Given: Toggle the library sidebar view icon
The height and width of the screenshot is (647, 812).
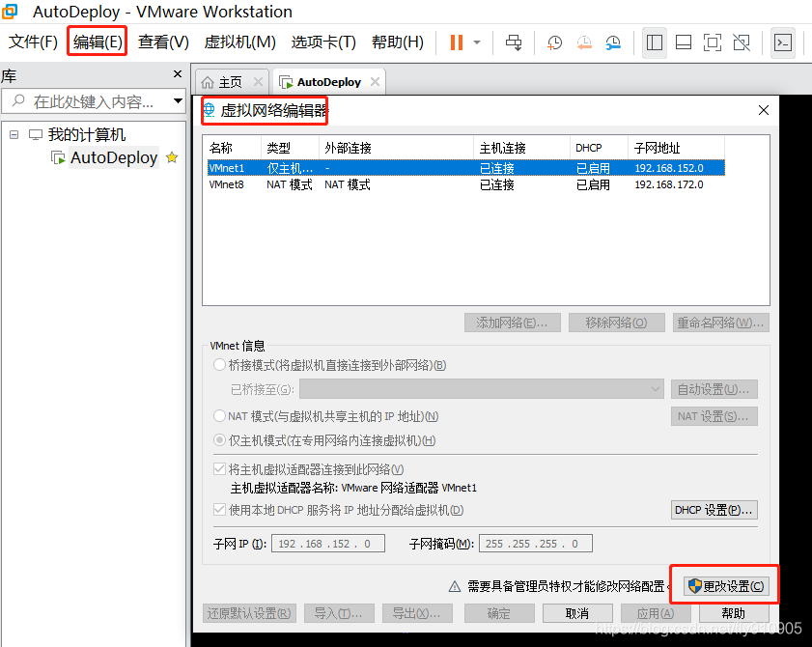Looking at the screenshot, I should pos(654,42).
